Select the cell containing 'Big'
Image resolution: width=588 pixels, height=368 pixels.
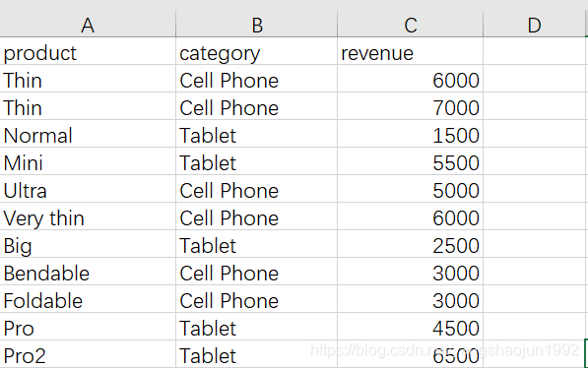(88, 244)
